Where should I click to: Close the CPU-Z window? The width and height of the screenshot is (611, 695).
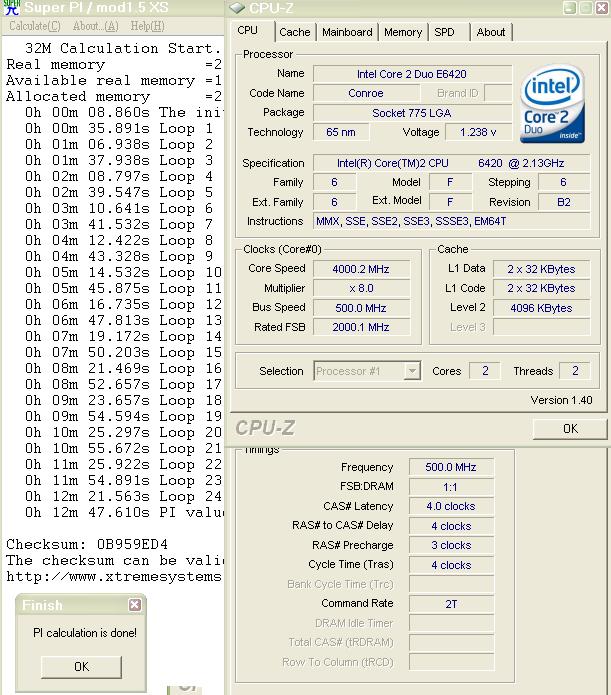(x=602, y=8)
